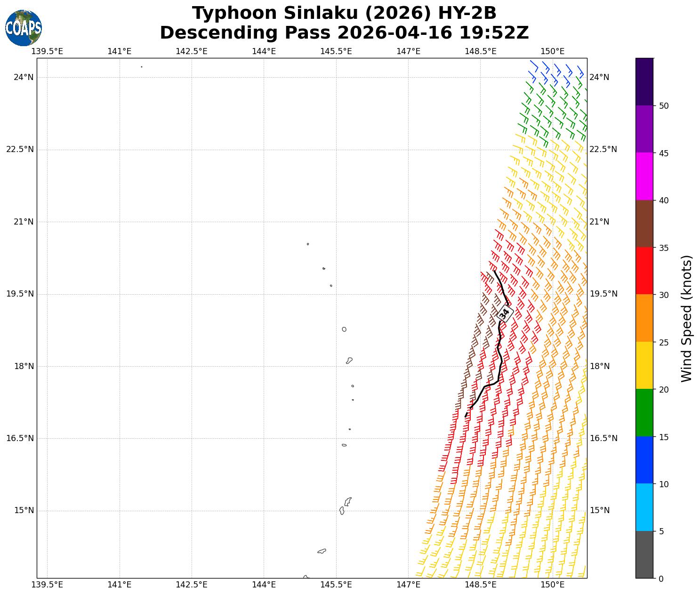
Task: Click the island outline on the 15°N gridline
Action: coord(342,510)
